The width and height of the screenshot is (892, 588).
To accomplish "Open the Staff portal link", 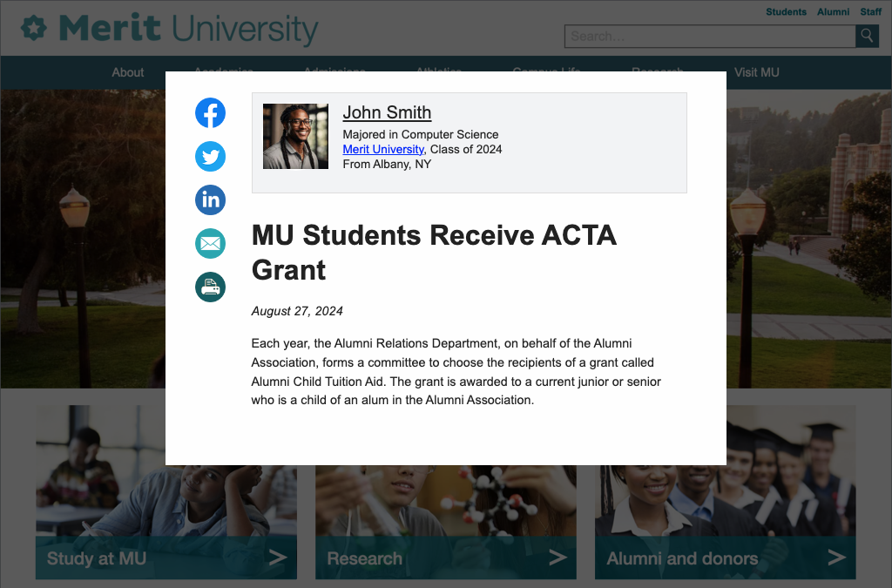I will click(870, 11).
